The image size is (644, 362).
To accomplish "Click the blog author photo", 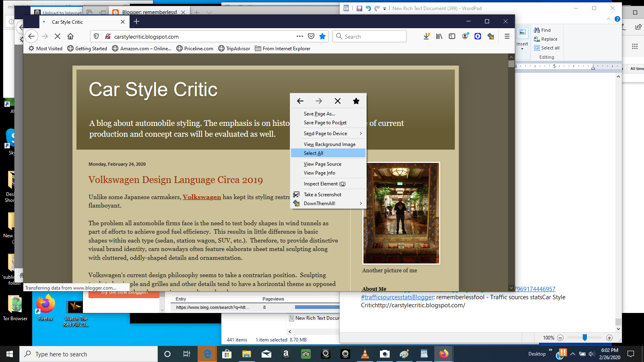I will click(x=401, y=213).
